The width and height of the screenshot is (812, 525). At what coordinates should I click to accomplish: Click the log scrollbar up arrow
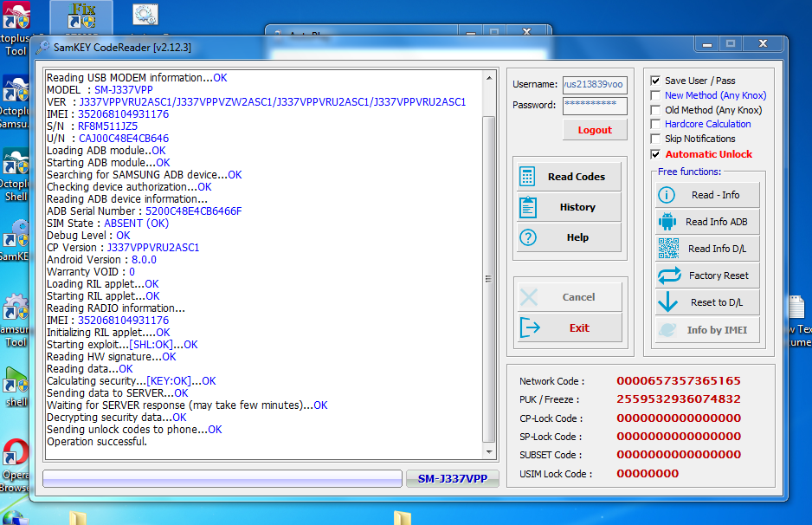click(x=489, y=78)
